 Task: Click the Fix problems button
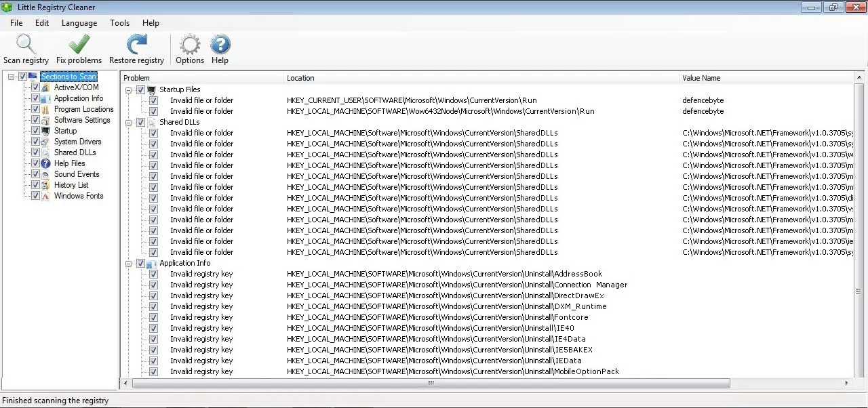78,43
